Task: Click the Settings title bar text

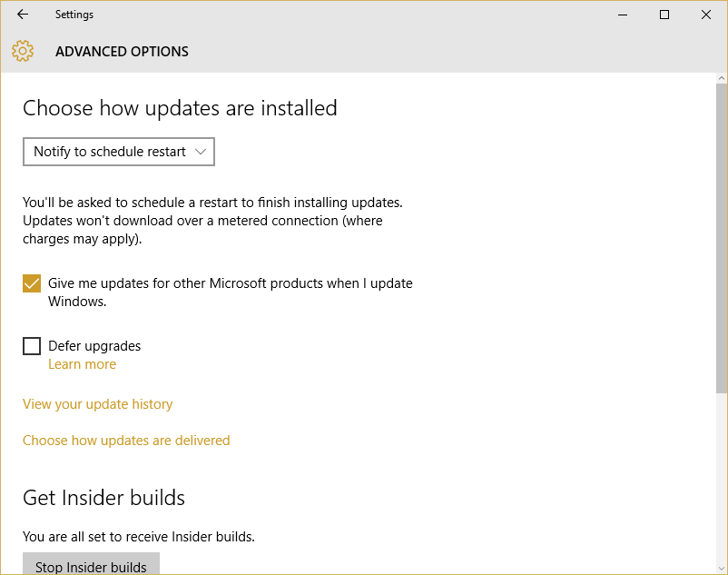Action: coord(74,15)
